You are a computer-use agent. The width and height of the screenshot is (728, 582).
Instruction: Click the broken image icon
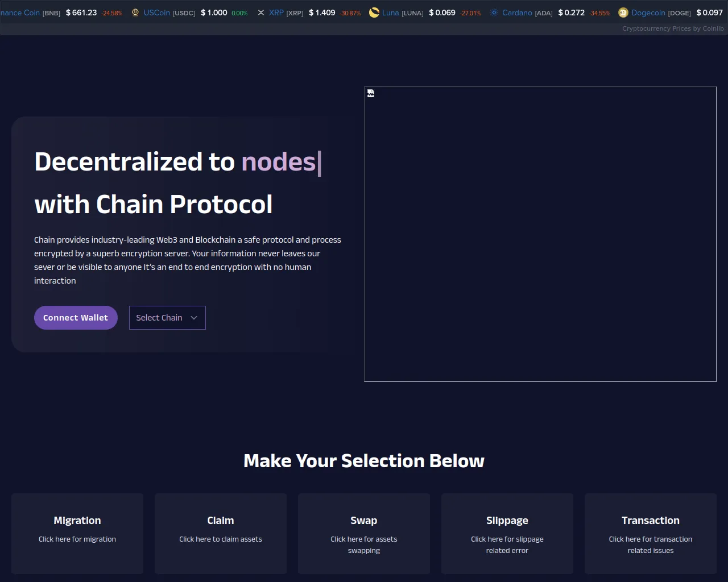pos(371,94)
